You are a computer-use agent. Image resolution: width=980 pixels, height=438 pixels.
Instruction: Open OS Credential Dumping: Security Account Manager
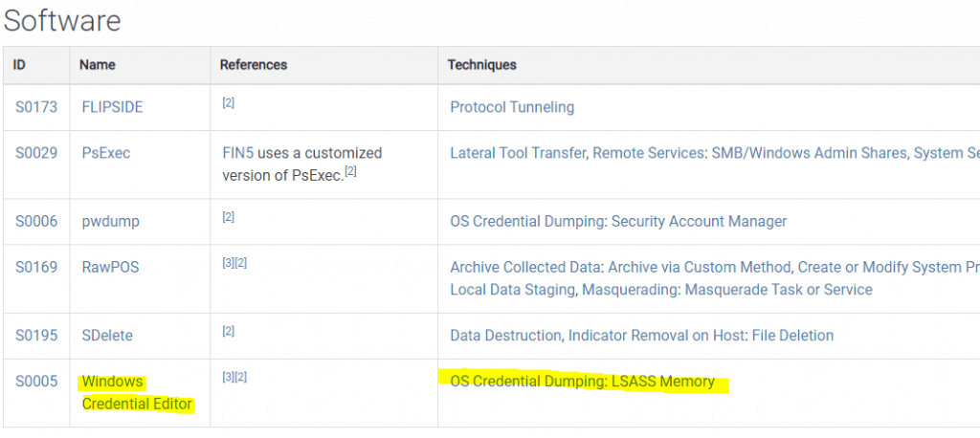coord(618,221)
